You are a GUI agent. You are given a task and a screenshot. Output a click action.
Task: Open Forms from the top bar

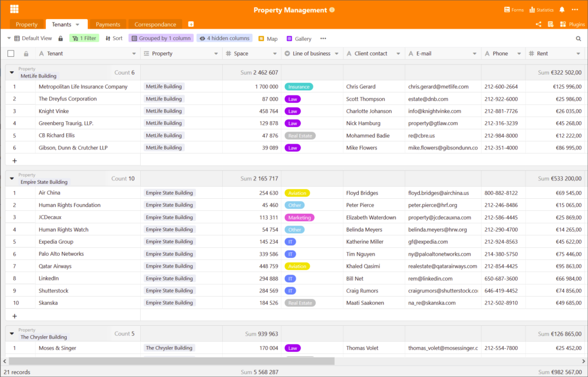[513, 10]
